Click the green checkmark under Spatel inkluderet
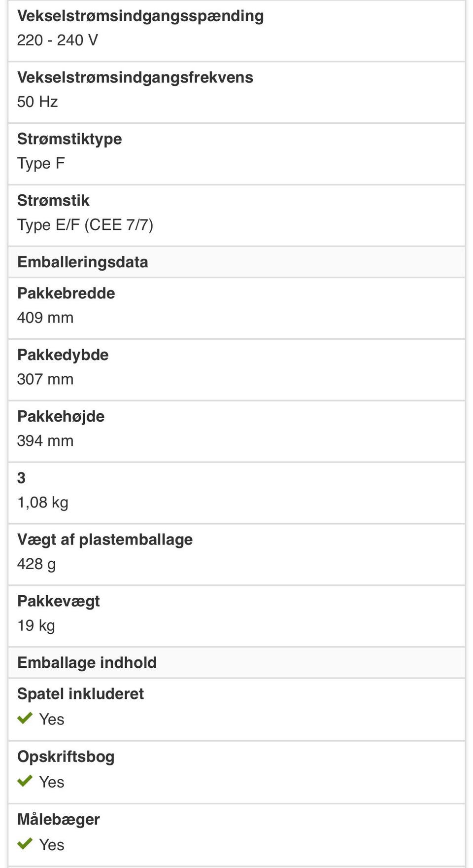 coord(25,718)
